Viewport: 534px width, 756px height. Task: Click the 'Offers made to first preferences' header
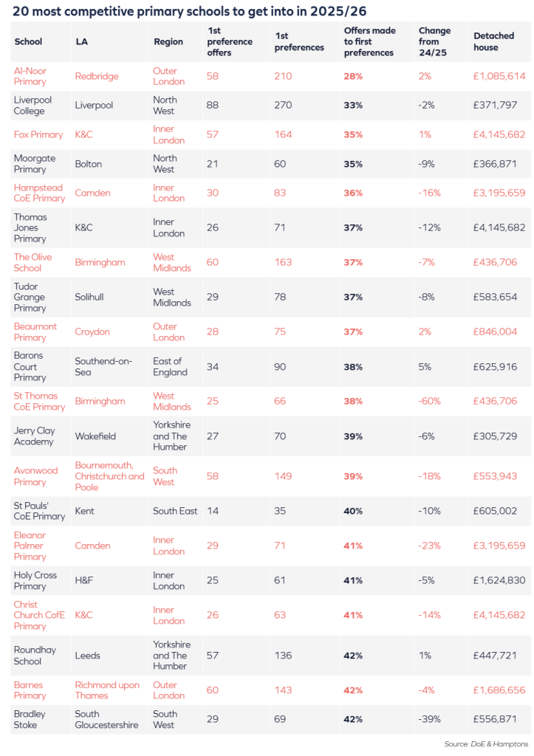[x=369, y=42]
